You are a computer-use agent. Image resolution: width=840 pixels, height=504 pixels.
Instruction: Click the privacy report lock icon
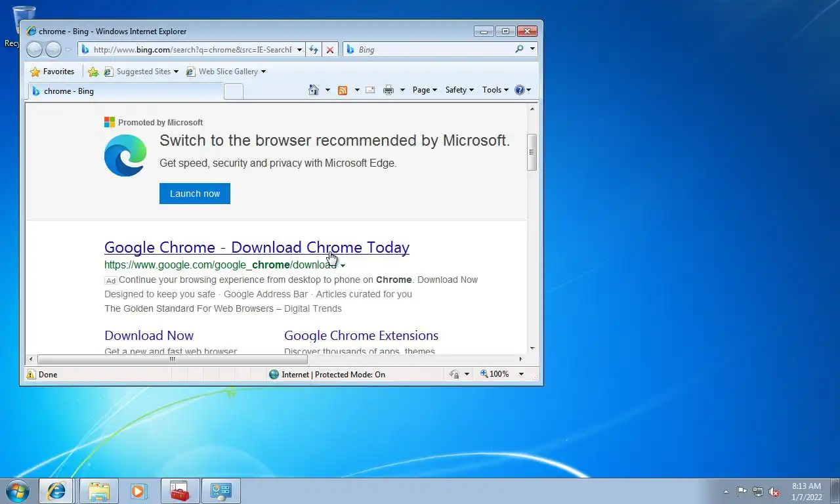click(x=454, y=374)
